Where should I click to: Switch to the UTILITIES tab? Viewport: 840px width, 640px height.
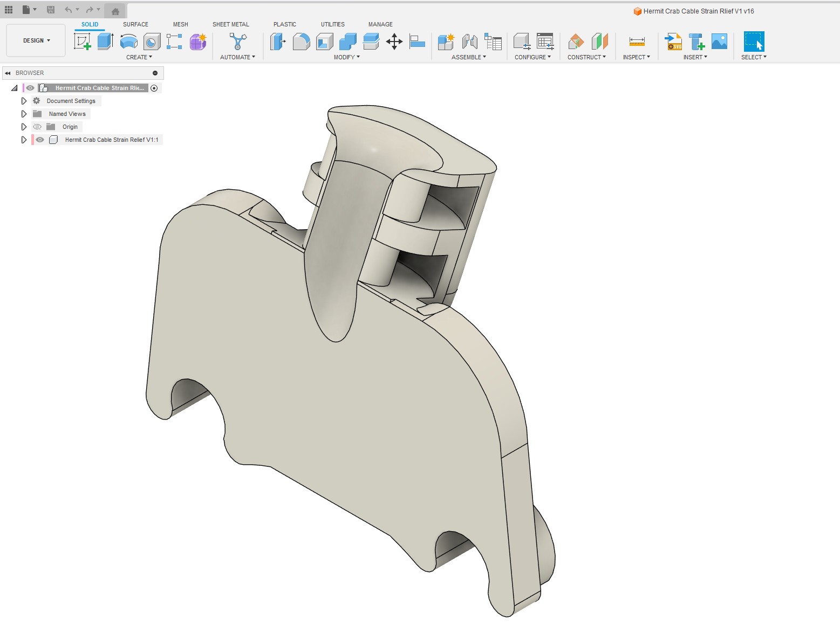[x=333, y=24]
